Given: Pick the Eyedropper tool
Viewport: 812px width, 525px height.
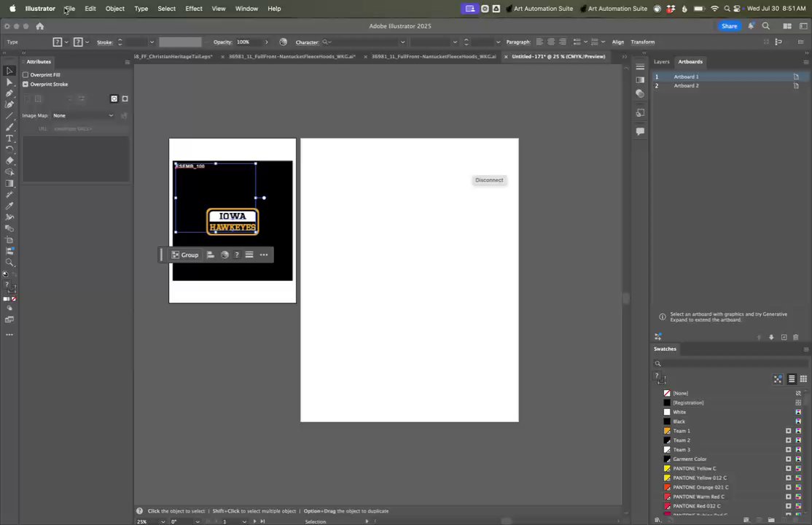Looking at the screenshot, I should click(x=9, y=206).
